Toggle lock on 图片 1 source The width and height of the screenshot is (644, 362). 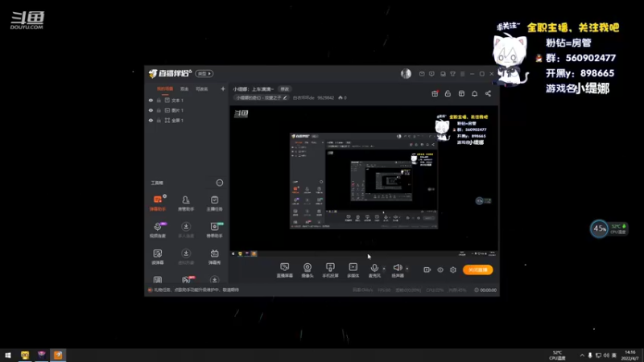pos(159,110)
